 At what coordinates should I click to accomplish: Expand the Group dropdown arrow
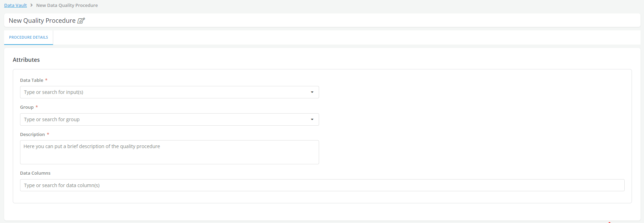tap(312, 119)
